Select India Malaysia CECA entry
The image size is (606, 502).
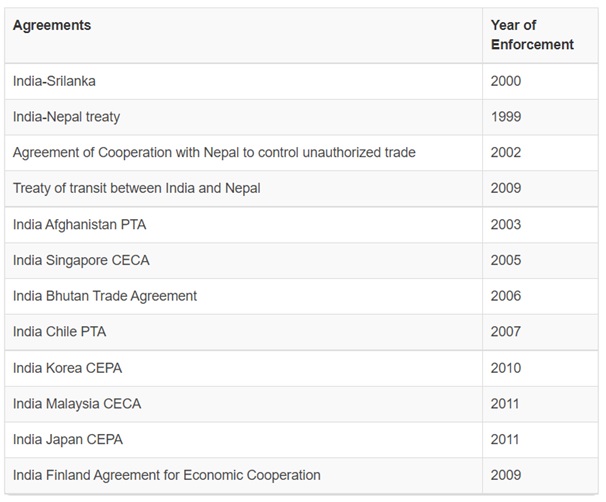point(77,404)
